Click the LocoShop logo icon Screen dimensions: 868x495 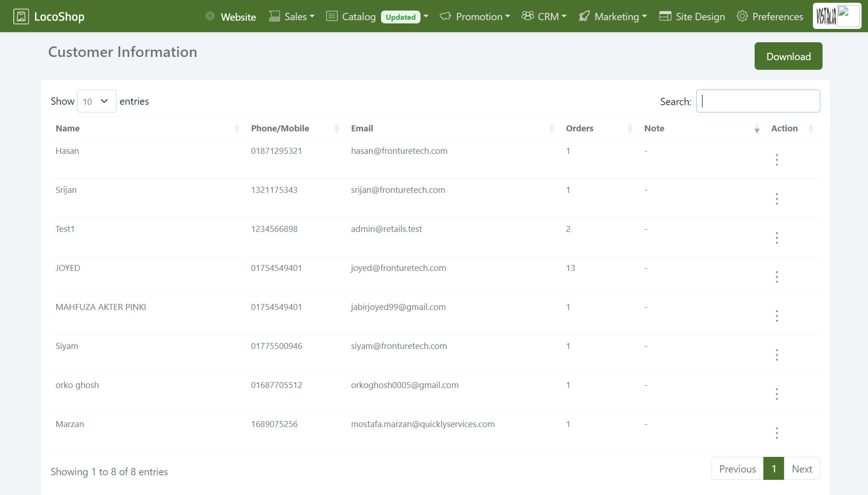coord(21,17)
